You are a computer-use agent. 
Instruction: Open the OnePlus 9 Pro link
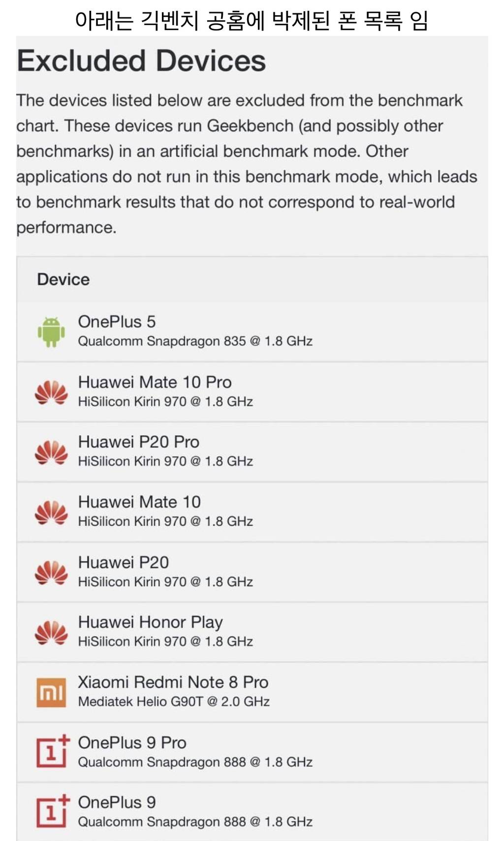click(x=132, y=743)
